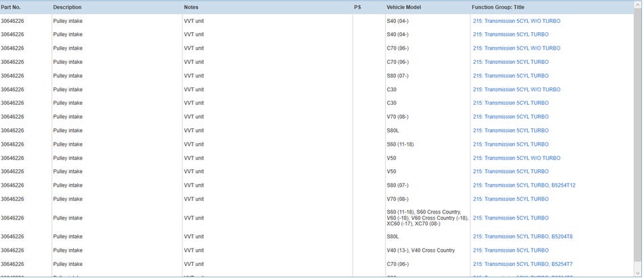Select 'S60 (11-18)' cell in the single-model row
This screenshot has height=278, width=644.
(400, 144)
